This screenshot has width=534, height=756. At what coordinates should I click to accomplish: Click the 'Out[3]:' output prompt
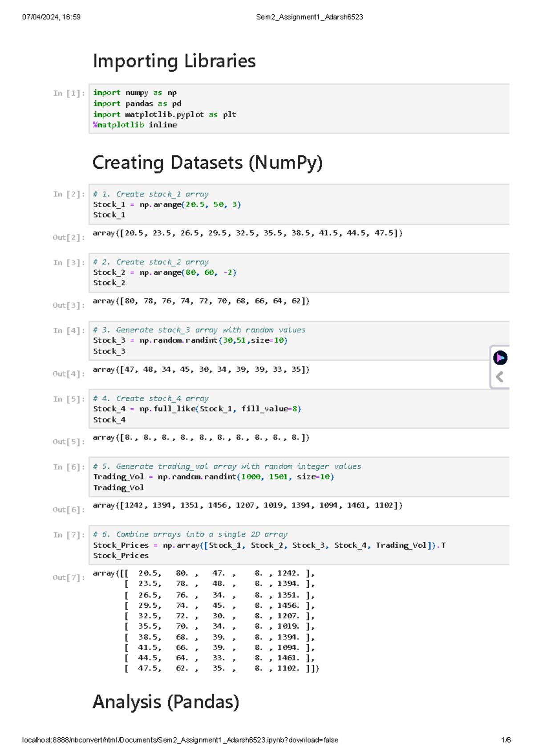(x=69, y=305)
